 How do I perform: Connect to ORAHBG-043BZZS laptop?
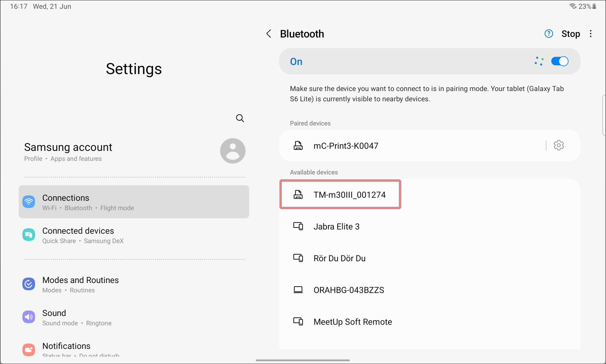tap(429, 290)
